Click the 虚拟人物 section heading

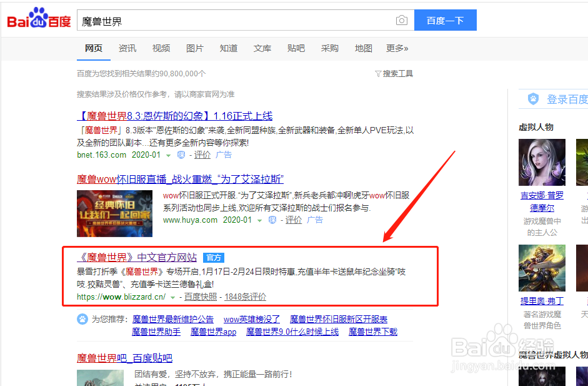click(x=536, y=127)
